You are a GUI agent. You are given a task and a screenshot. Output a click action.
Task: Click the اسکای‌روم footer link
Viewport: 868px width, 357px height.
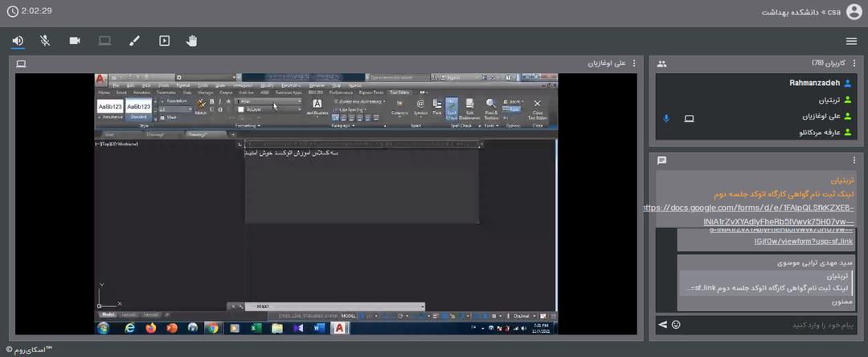click(29, 350)
